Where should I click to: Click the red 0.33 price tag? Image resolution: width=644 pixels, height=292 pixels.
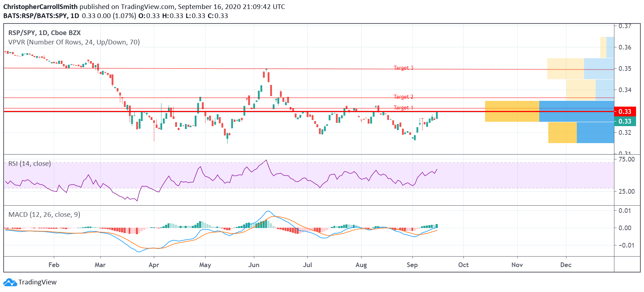625,112
